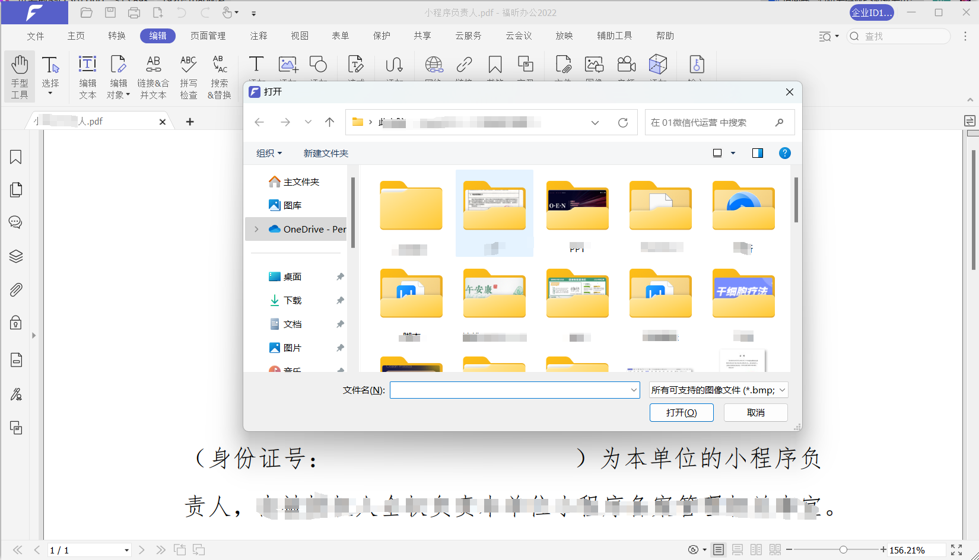Screen dimensions: 979x560
Task: Click the file name (文件名) input field
Action: point(510,390)
